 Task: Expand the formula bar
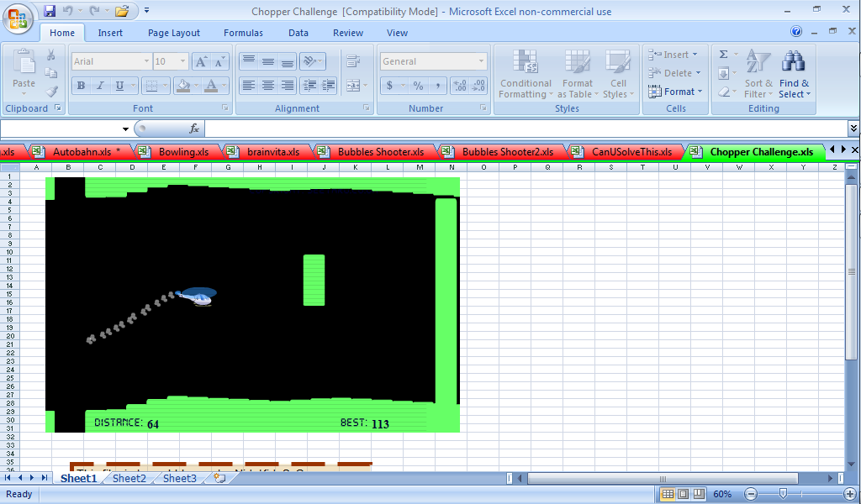coord(853,129)
